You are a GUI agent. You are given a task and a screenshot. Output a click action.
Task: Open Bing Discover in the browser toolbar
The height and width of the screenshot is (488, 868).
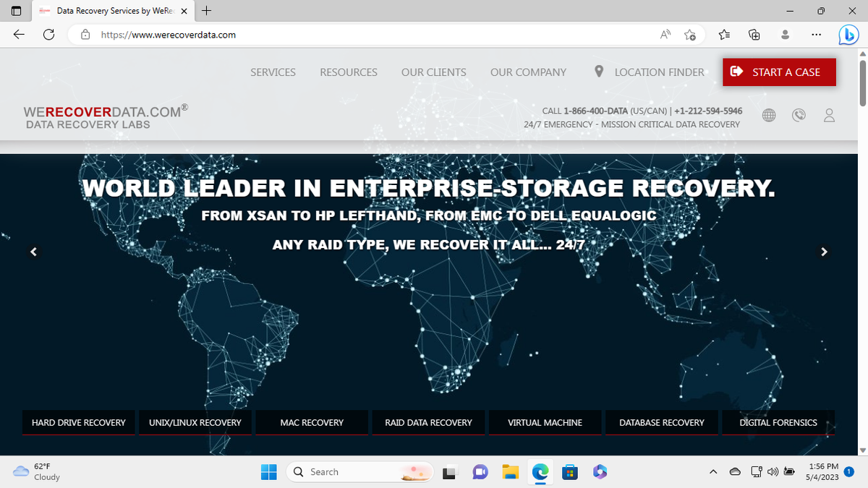tap(848, 34)
